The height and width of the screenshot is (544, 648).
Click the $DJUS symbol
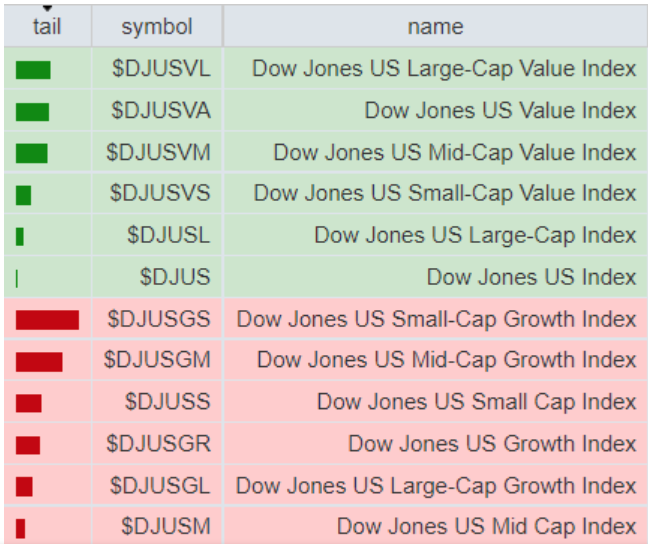175,277
